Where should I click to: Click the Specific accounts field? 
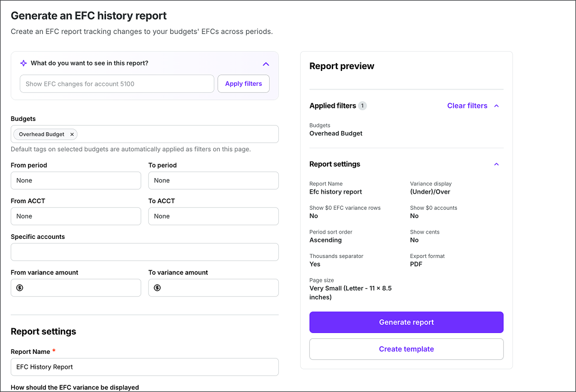coord(145,252)
